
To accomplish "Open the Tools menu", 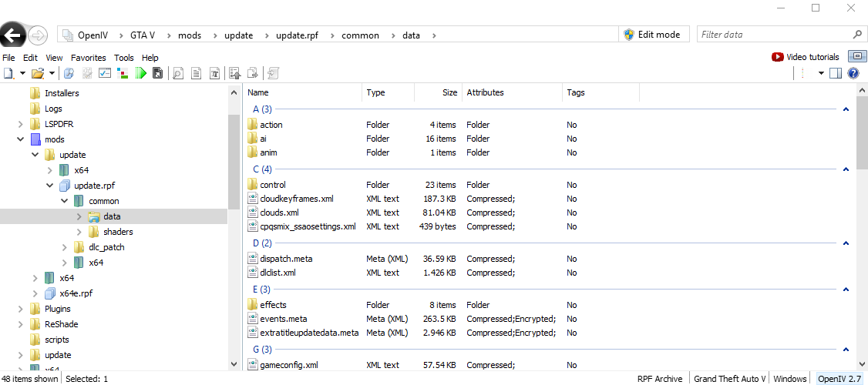I will click(123, 58).
